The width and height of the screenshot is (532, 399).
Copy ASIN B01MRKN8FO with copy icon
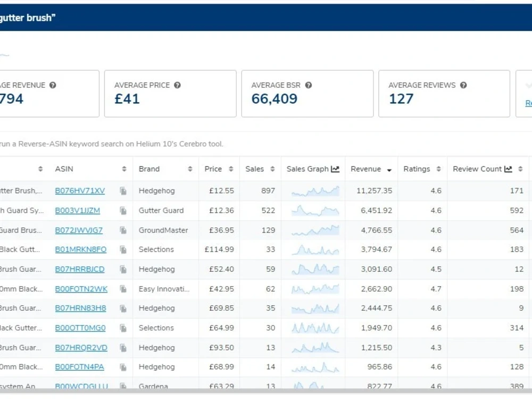tap(123, 250)
